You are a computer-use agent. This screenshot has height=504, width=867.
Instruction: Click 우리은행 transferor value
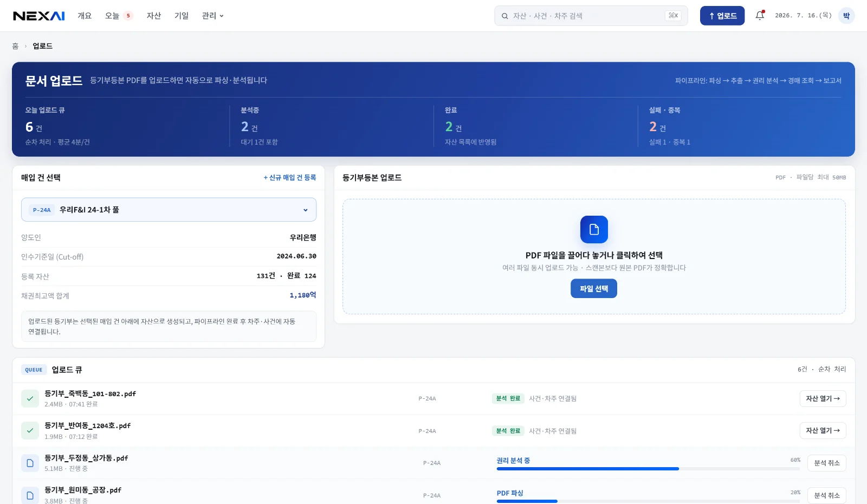pos(303,237)
